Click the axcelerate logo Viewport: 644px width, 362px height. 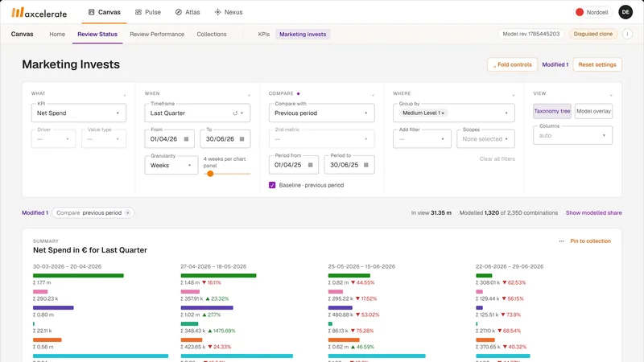point(39,13)
